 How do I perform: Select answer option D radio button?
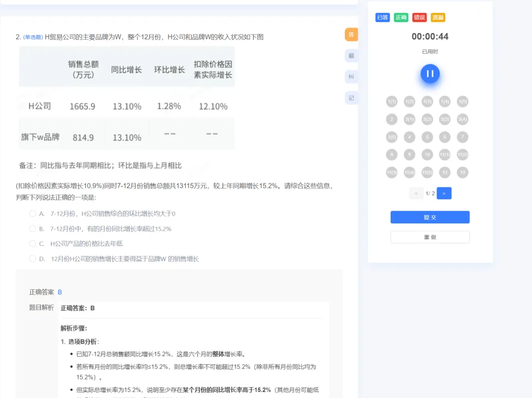pos(33,258)
